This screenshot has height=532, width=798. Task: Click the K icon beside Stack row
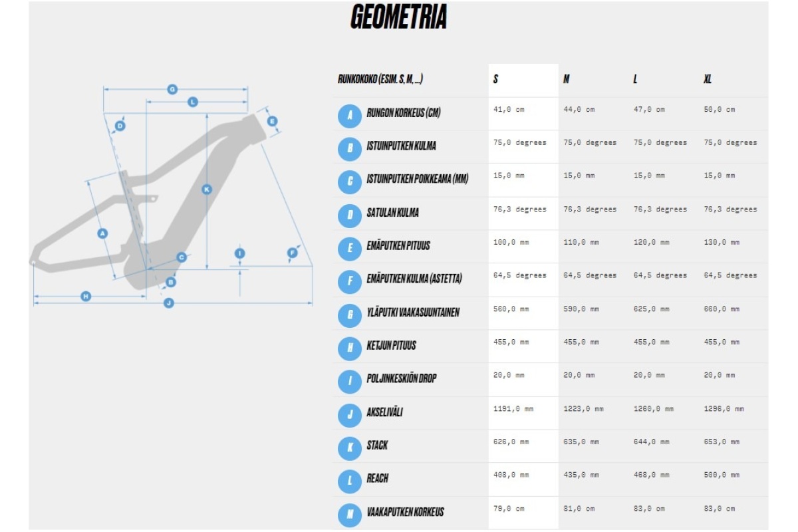pos(350,448)
